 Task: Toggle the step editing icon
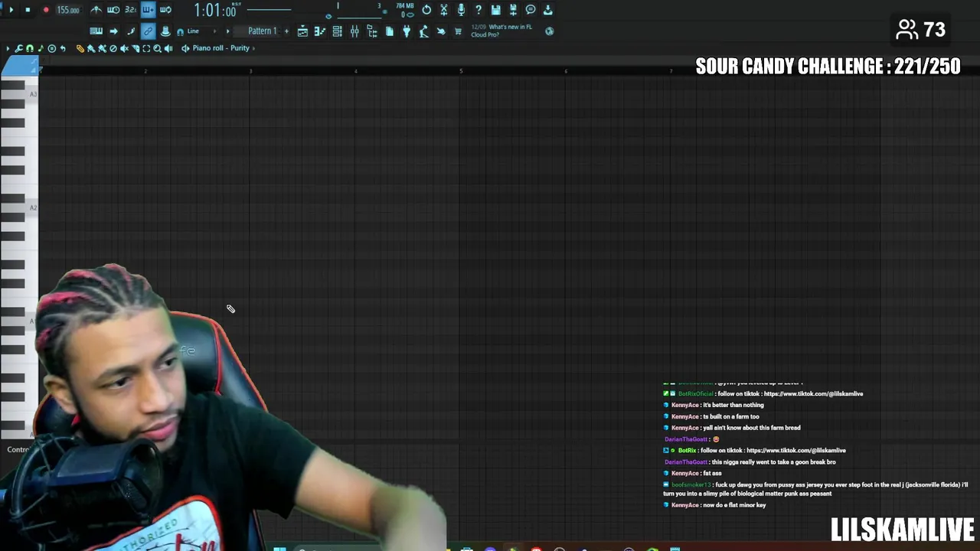tap(131, 31)
